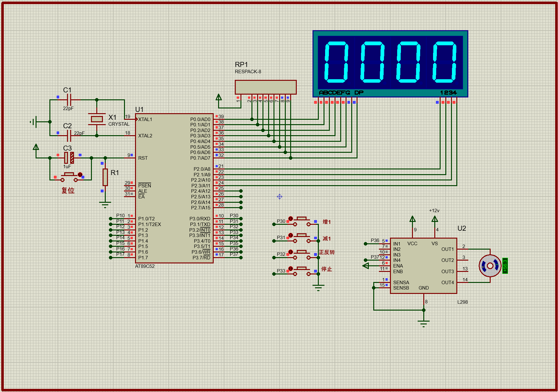Click the SENSA pin label on L298
This screenshot has width=558, height=392.
point(401,283)
